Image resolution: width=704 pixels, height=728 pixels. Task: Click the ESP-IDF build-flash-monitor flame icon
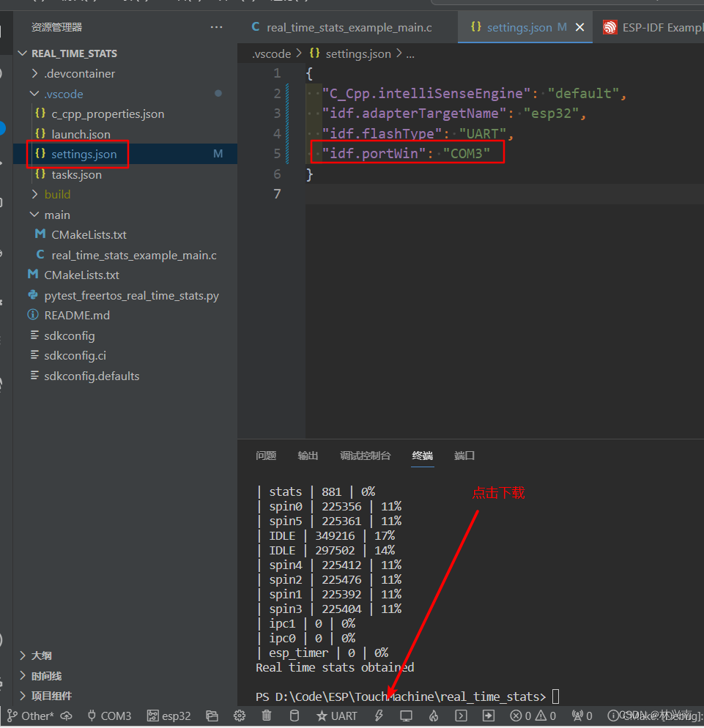433,716
